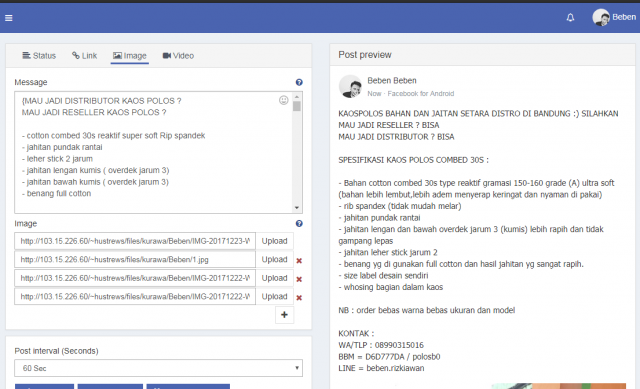Click Upload button for fourth image row
Screen dimensions: 640x389
(274, 296)
